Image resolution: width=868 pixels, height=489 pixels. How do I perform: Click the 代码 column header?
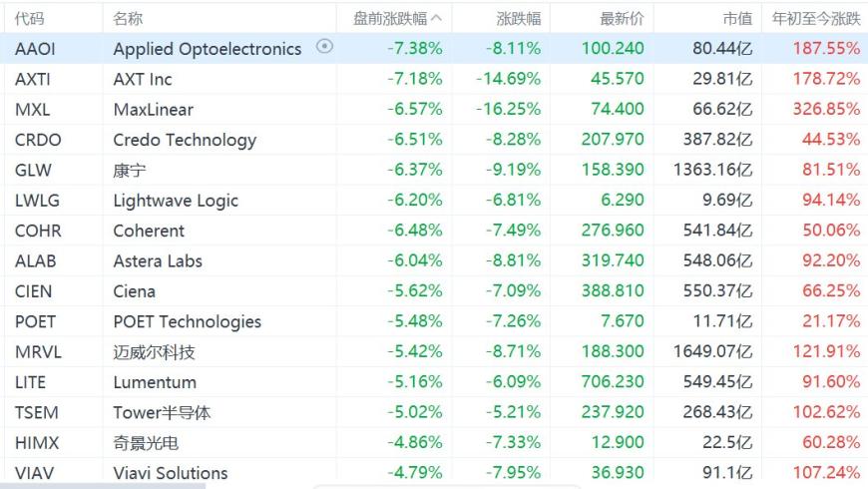pos(29,19)
